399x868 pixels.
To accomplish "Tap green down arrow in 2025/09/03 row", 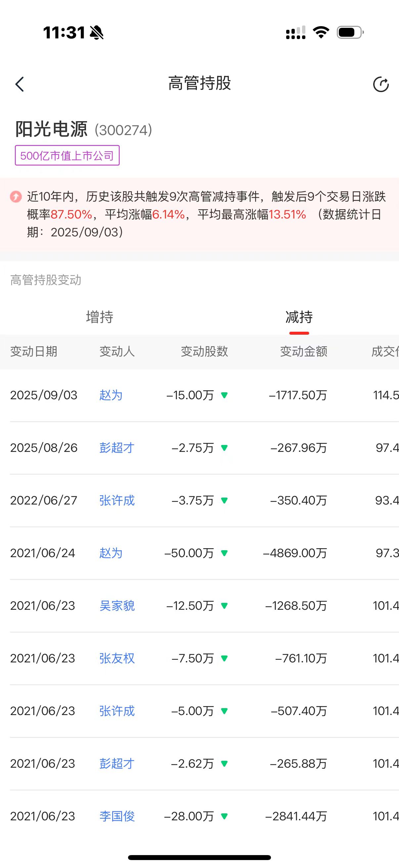I will click(x=224, y=395).
